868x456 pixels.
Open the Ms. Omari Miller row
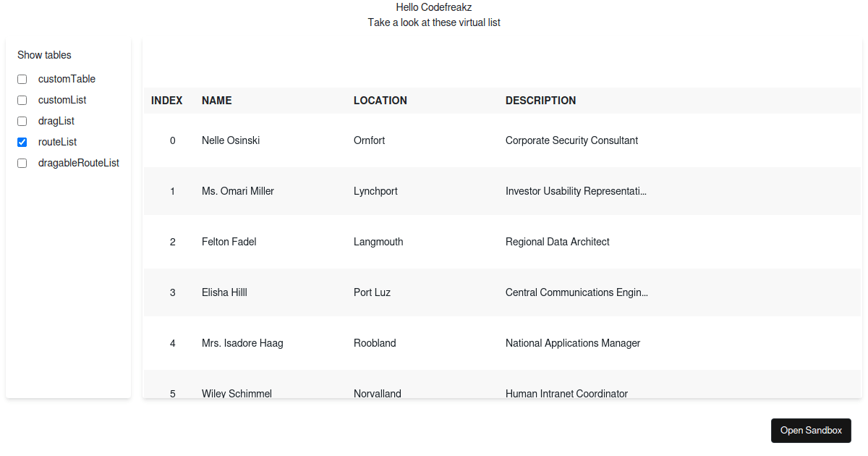coord(238,191)
